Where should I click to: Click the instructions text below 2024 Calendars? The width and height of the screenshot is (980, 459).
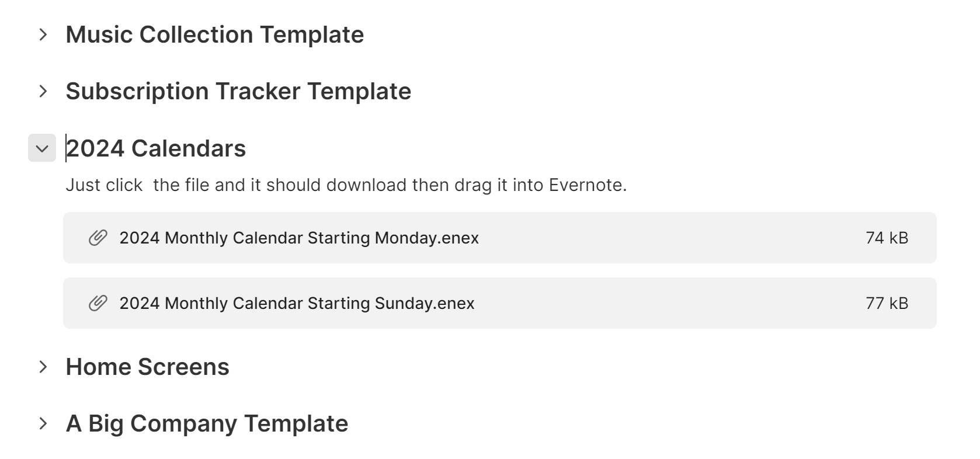346,185
